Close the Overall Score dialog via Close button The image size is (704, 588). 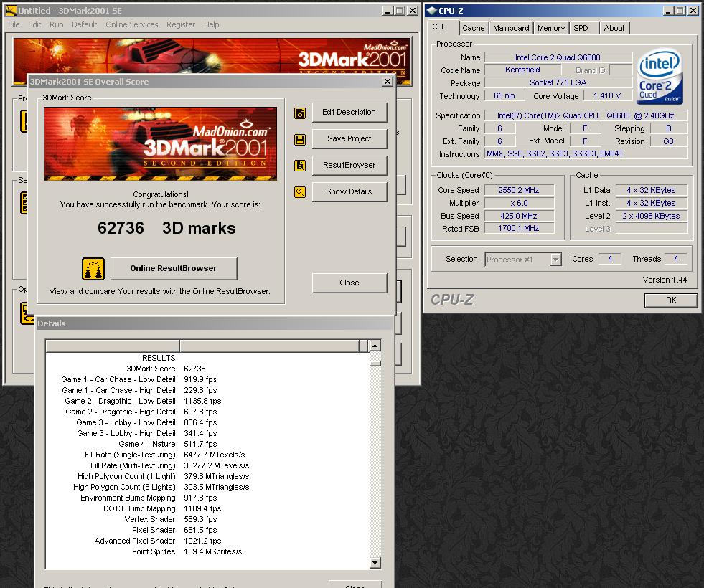349,283
